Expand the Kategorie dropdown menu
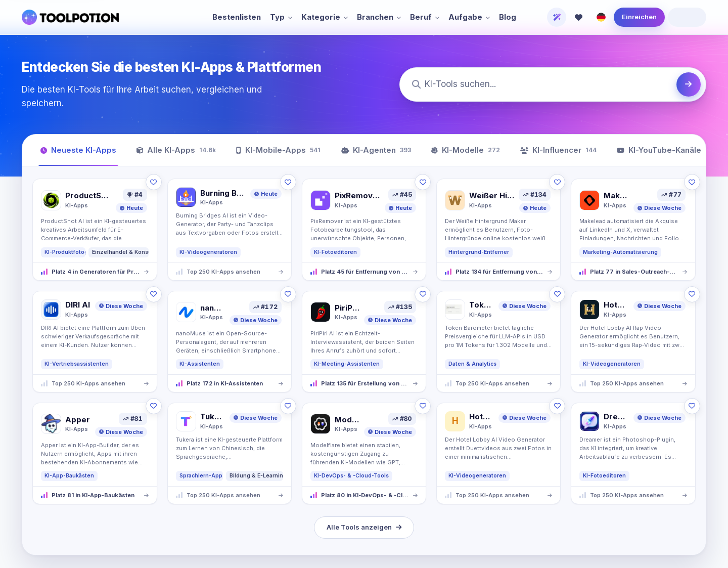 (325, 17)
